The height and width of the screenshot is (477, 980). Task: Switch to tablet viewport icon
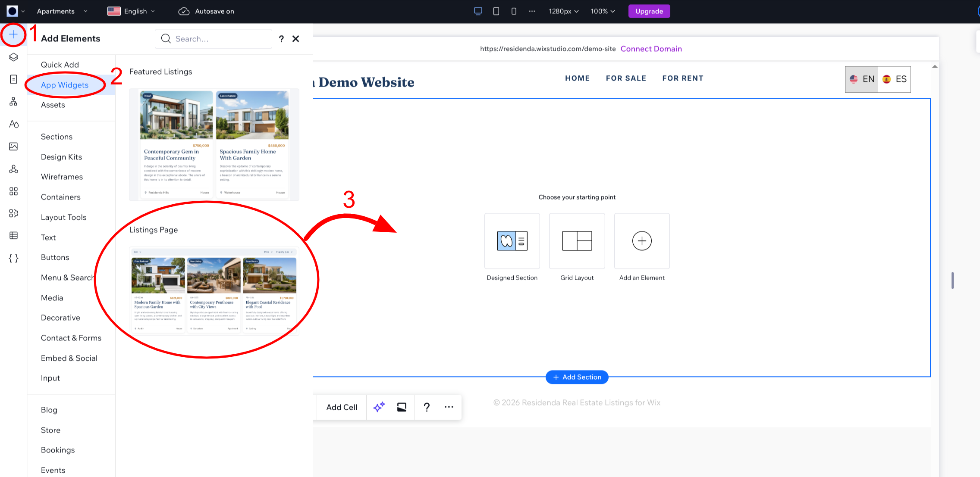coord(496,11)
